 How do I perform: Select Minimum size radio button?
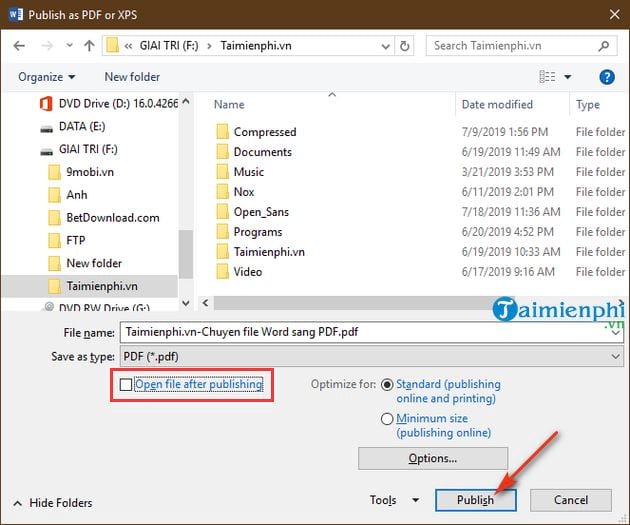click(387, 419)
